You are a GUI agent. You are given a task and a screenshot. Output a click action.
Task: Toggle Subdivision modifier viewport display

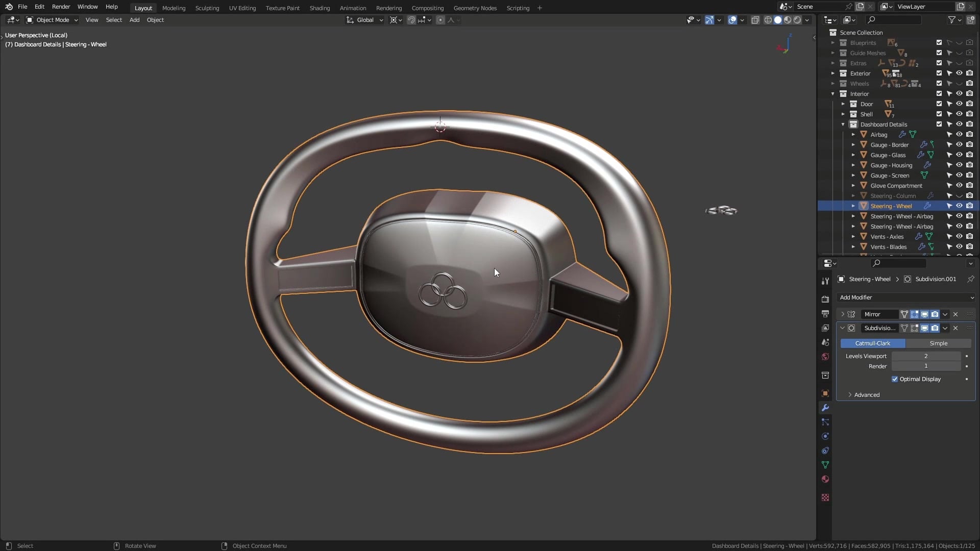tap(925, 328)
